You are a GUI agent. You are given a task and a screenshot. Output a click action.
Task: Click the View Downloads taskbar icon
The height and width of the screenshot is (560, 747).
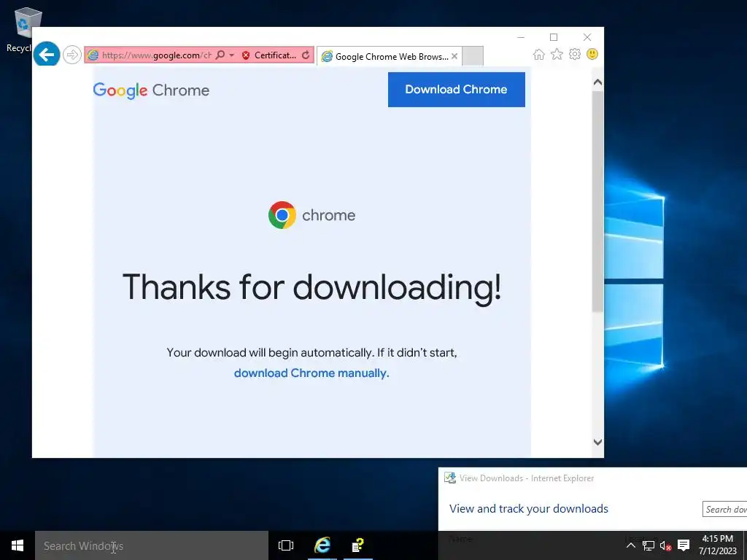(x=357, y=545)
